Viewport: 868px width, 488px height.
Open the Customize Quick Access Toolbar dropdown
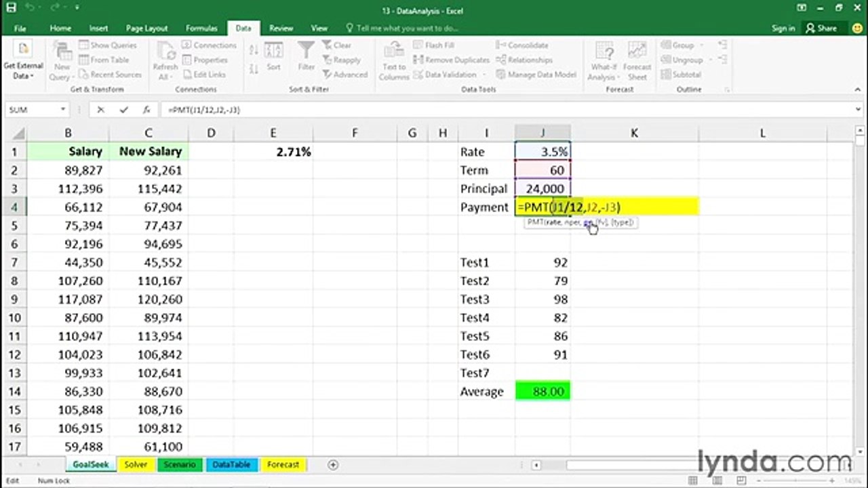(77, 8)
